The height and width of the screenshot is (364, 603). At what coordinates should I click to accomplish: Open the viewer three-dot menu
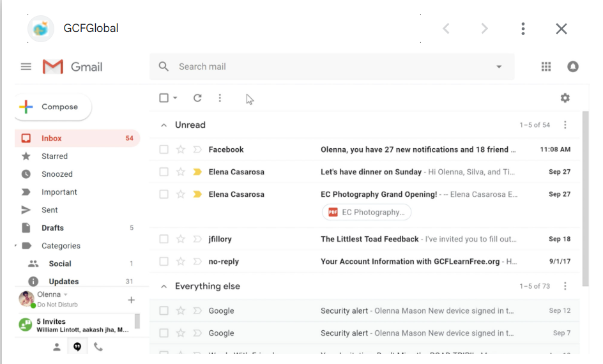click(x=523, y=29)
